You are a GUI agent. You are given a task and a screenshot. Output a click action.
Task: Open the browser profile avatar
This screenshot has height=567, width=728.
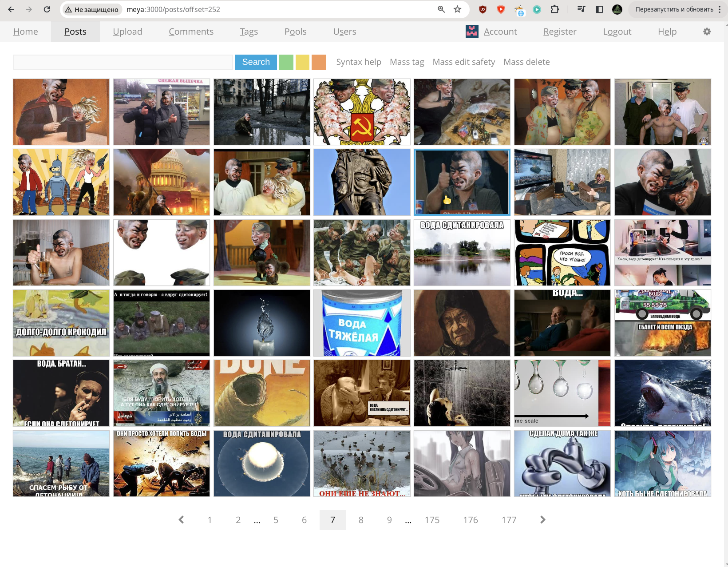tap(617, 9)
